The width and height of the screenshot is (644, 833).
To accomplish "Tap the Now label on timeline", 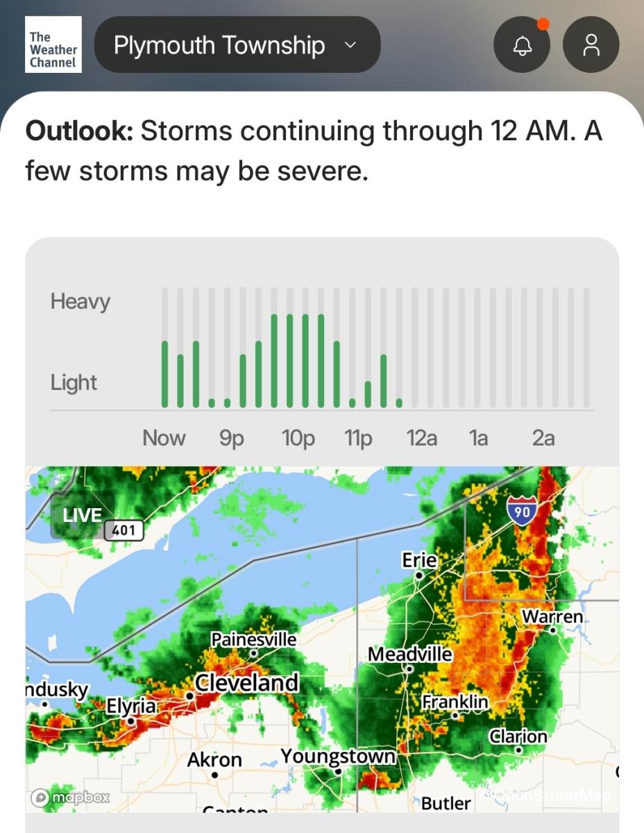I will (164, 438).
